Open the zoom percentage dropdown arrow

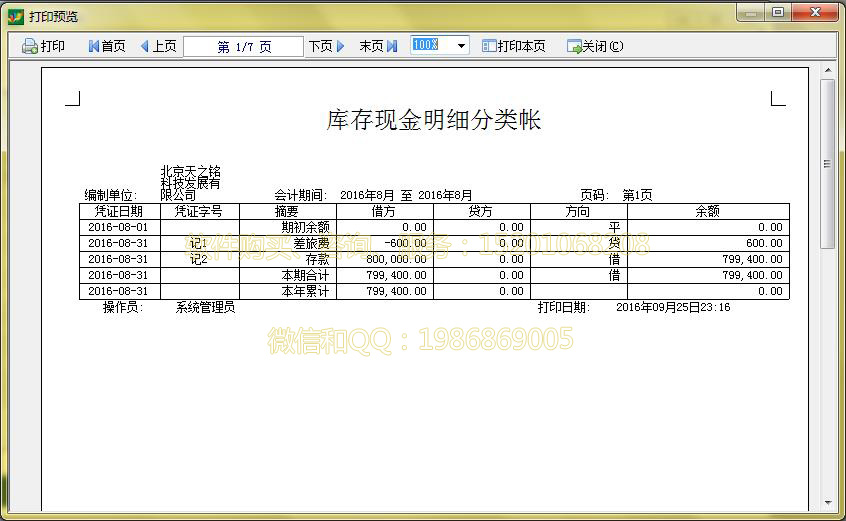(x=461, y=46)
